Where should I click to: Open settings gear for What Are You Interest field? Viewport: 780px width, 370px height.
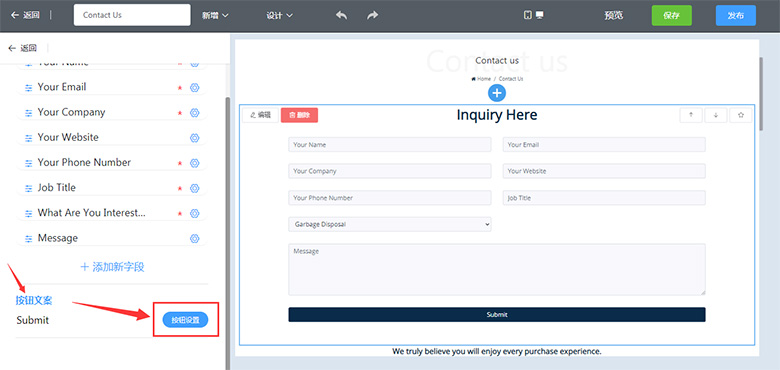195,213
